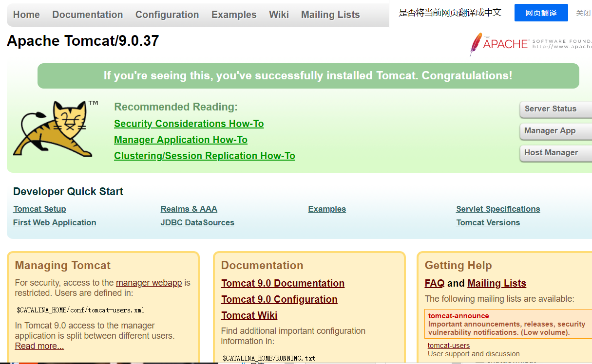592x364 pixels.
Task: Select Examples in the top navigation bar
Action: coord(234,15)
